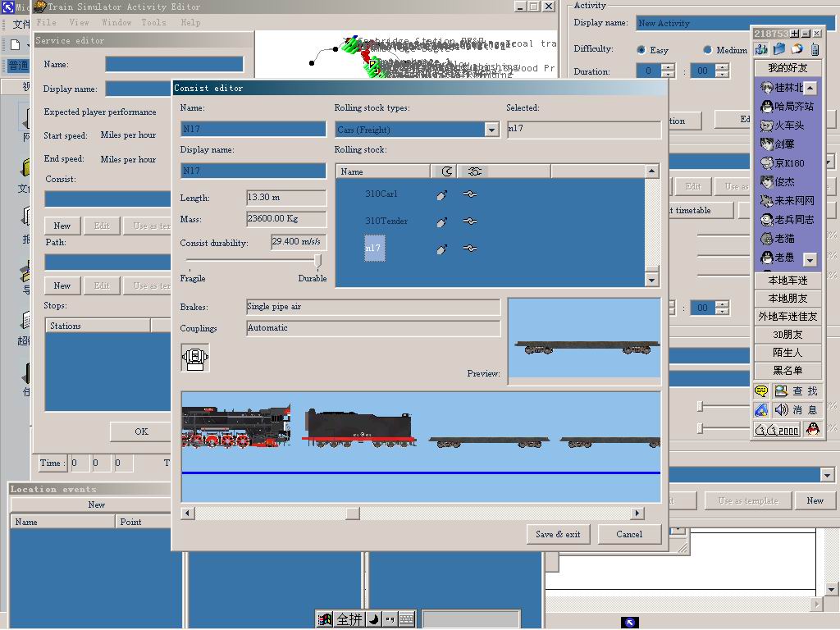
Task: Expand 陌生人 group in QQ
Action: (x=787, y=353)
